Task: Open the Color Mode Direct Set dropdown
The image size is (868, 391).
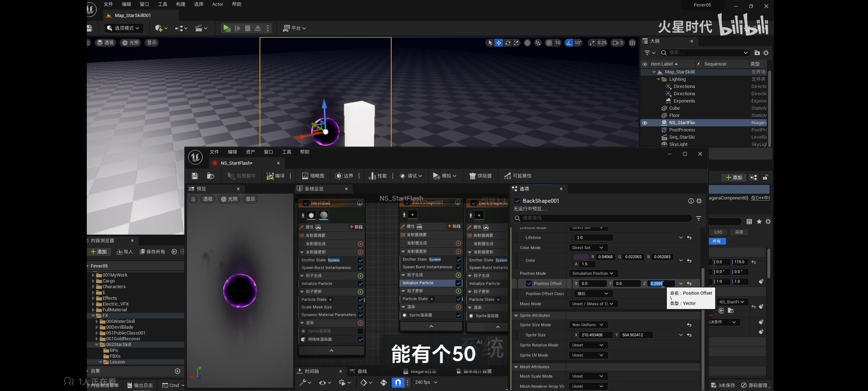Action: 588,248
